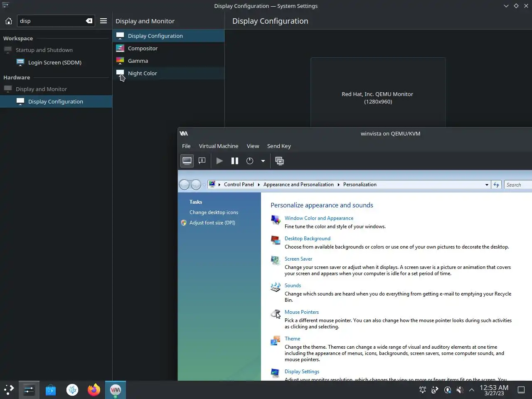Open the Gamma module
This screenshot has width=532, height=399.
pyautogui.click(x=168, y=61)
